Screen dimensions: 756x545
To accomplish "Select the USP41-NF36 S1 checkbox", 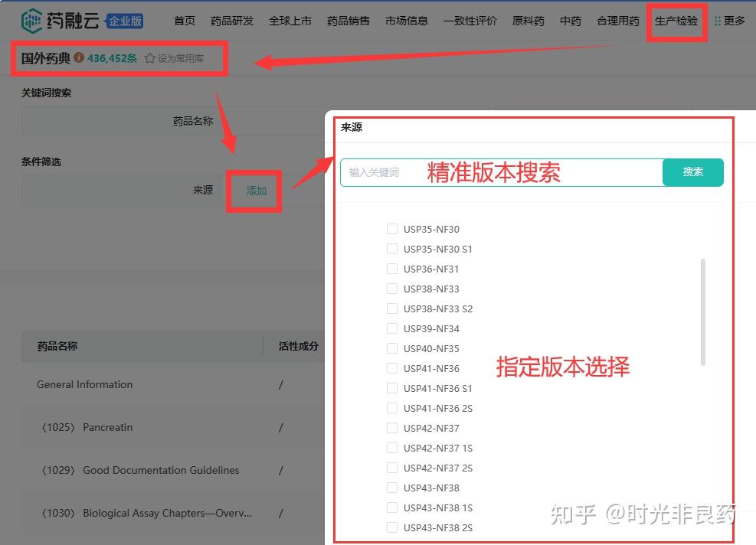I will (x=391, y=388).
